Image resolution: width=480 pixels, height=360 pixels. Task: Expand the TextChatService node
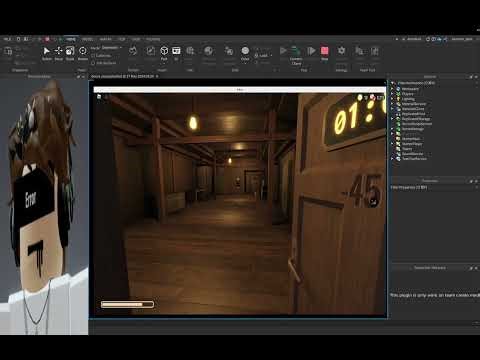(x=393, y=159)
